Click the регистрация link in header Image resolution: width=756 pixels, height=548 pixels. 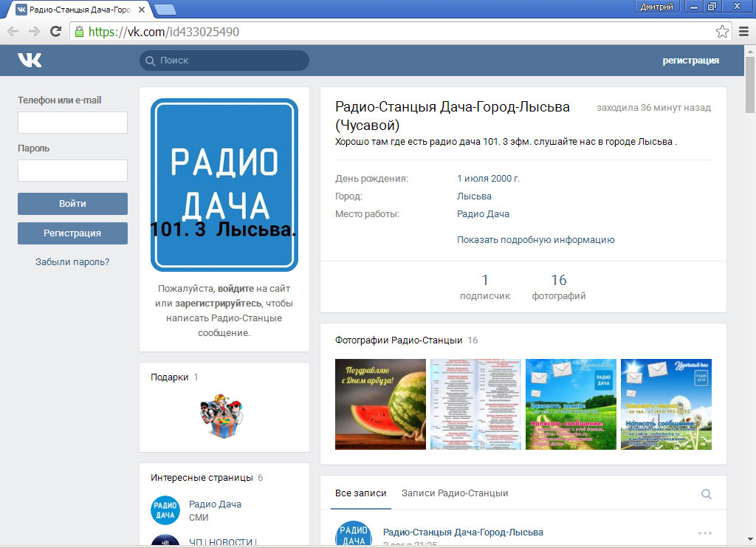690,61
